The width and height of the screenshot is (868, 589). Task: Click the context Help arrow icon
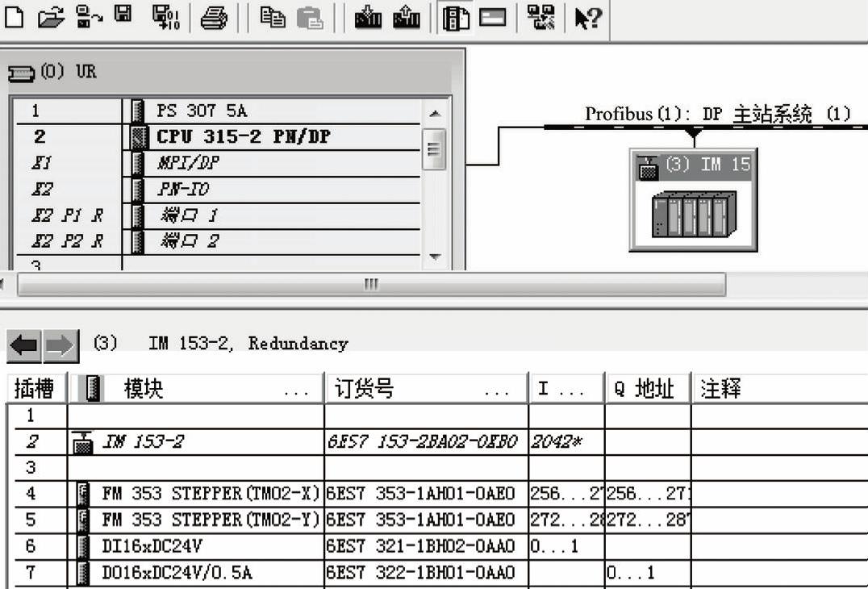click(x=588, y=18)
